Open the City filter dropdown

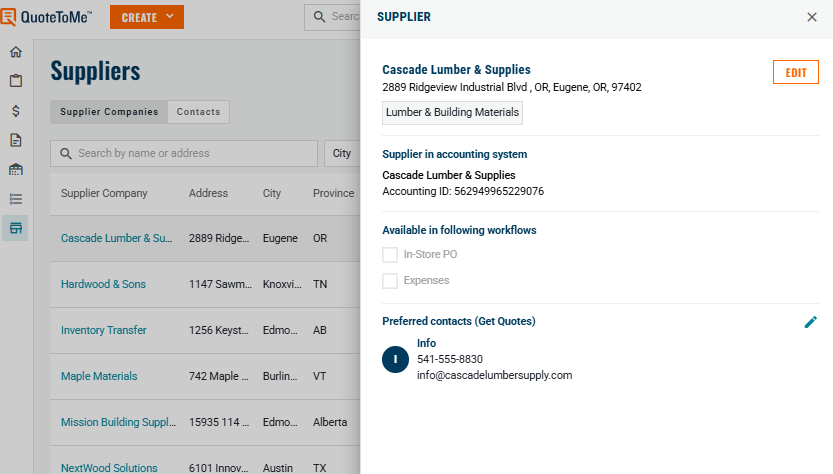(343, 154)
